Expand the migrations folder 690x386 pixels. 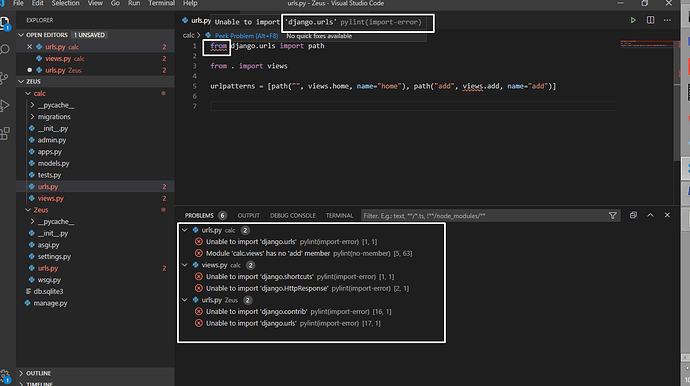(54, 117)
